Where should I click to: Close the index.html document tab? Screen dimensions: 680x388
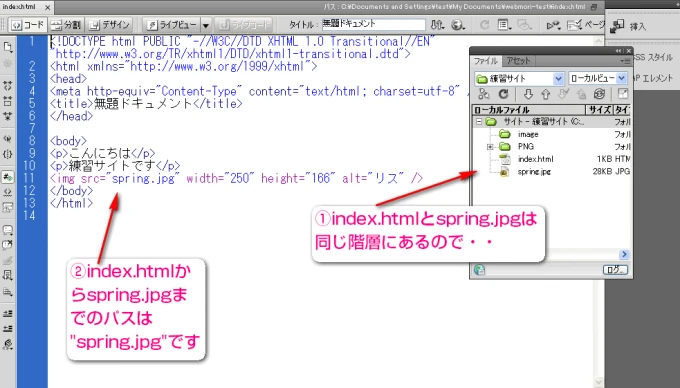(x=47, y=7)
